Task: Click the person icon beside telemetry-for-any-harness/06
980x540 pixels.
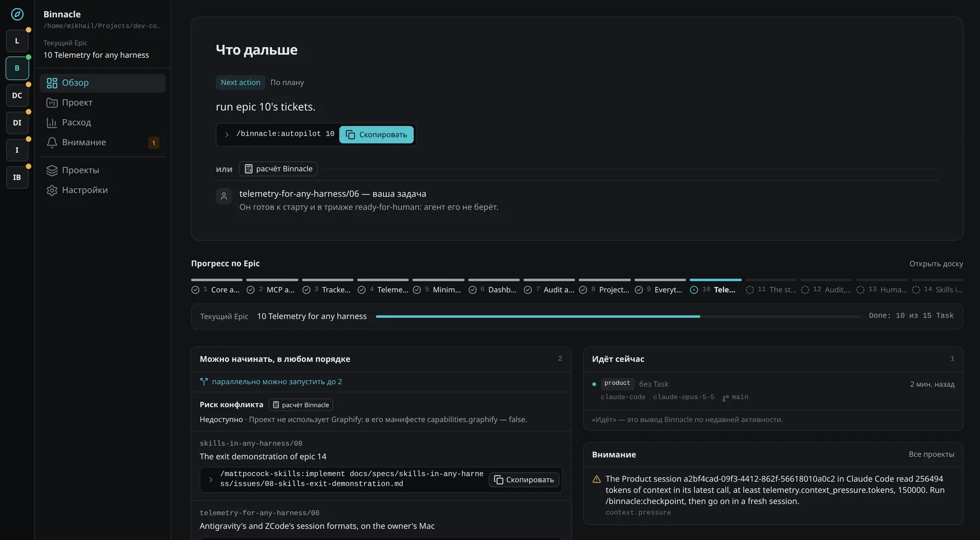Action: tap(224, 196)
